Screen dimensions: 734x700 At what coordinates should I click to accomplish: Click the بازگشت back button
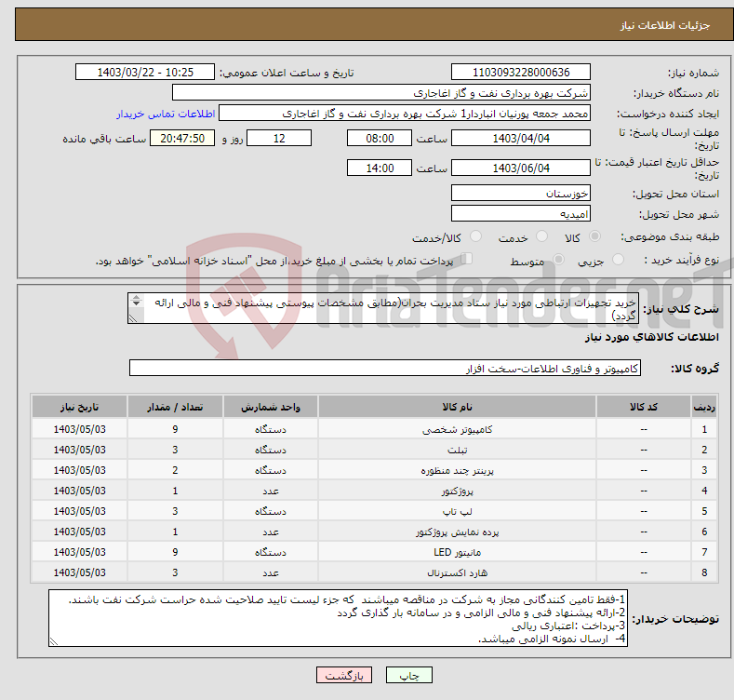click(344, 675)
